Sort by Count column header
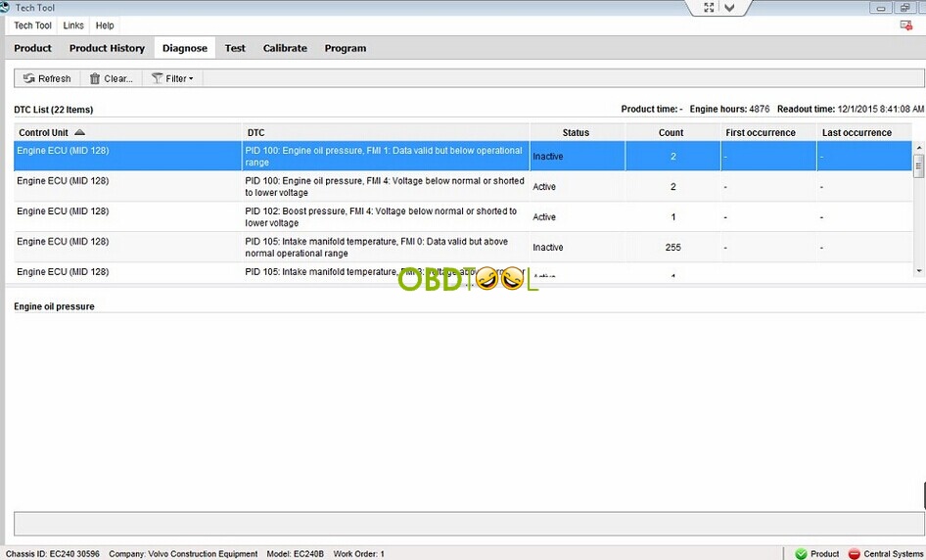This screenshot has width=926, height=560. tap(672, 132)
